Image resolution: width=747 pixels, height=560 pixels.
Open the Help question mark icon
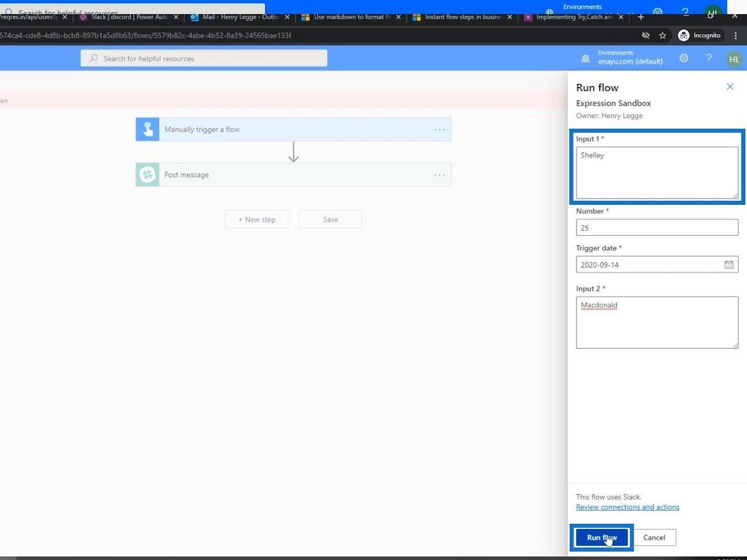pos(708,58)
